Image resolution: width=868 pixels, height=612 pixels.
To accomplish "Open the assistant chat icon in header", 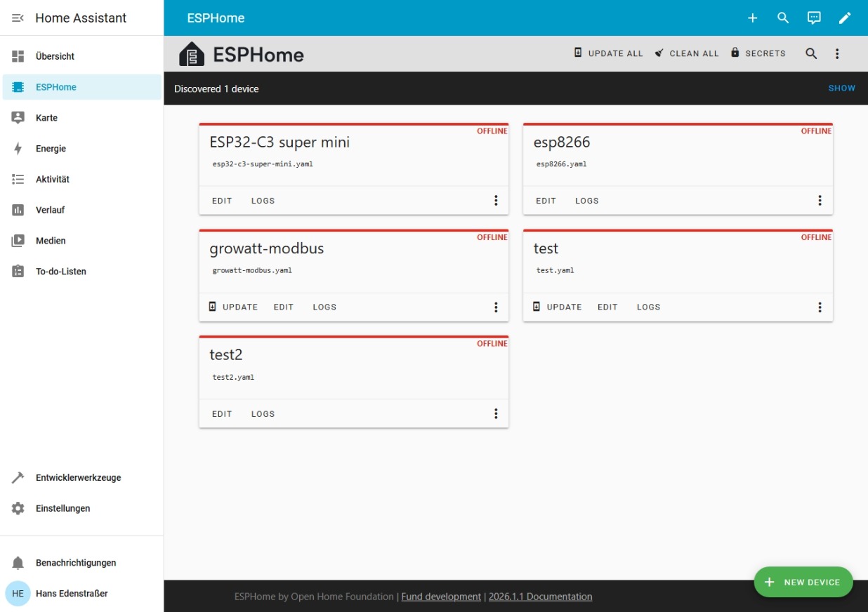I will pyautogui.click(x=814, y=18).
